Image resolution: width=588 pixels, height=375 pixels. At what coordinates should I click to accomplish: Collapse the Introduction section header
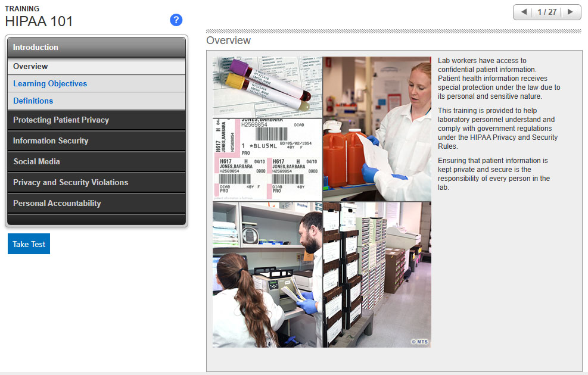pos(97,48)
